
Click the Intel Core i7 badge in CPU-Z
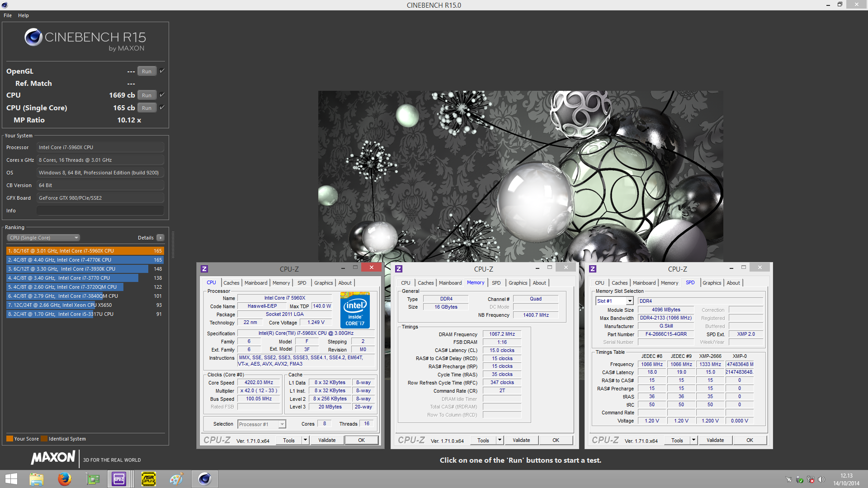355,310
